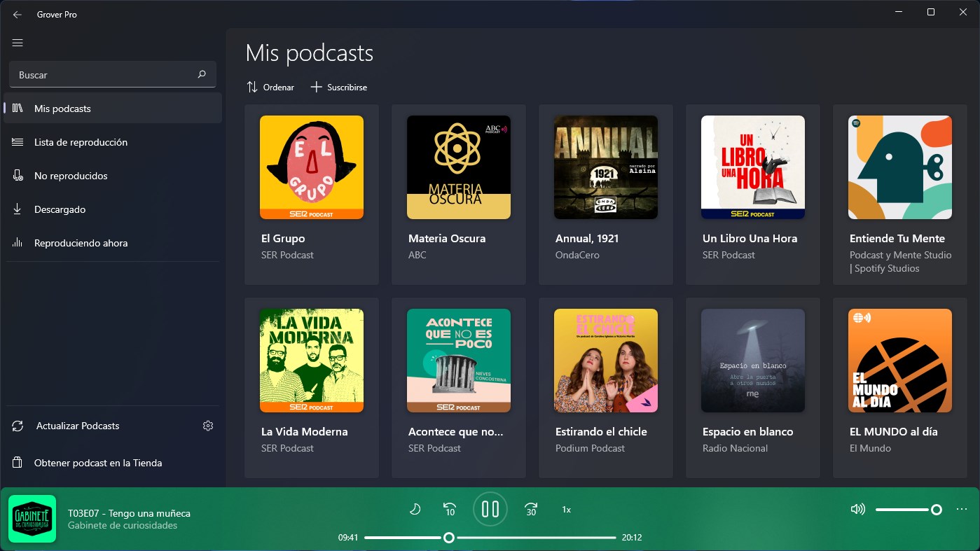Click Radio Nacional publisher text
This screenshot has height=551, width=980.
(x=735, y=448)
